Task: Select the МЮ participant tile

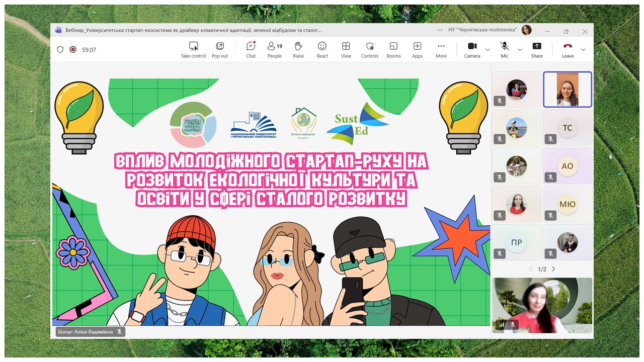Action: pyautogui.click(x=568, y=204)
